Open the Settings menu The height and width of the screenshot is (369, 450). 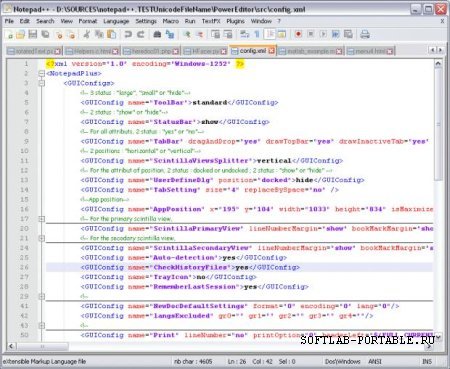point(146,21)
